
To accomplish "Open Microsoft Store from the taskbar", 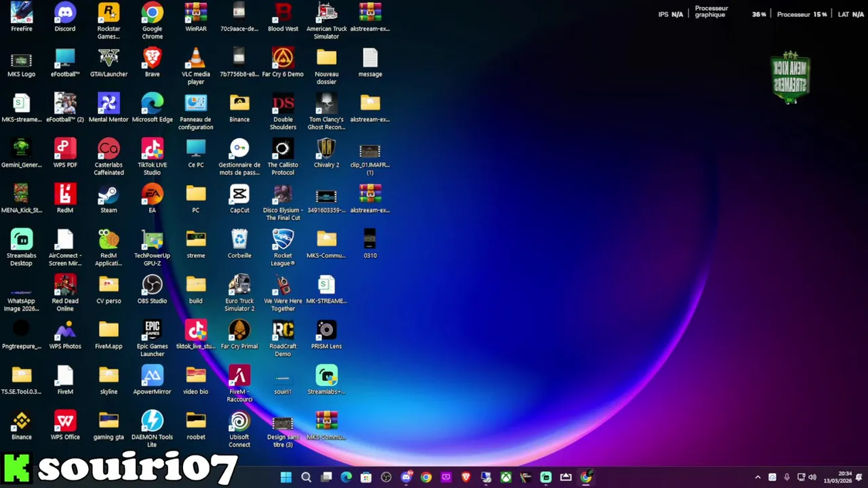I will (x=366, y=477).
